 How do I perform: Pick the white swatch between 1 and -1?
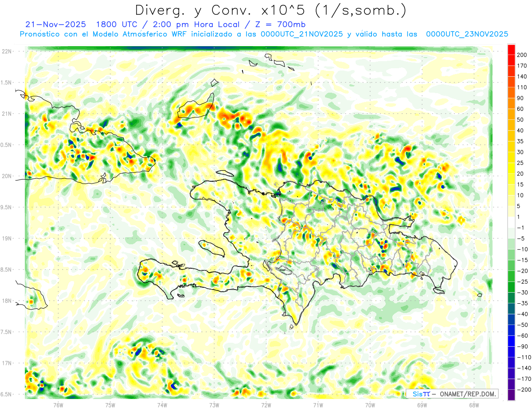[x=511, y=223]
